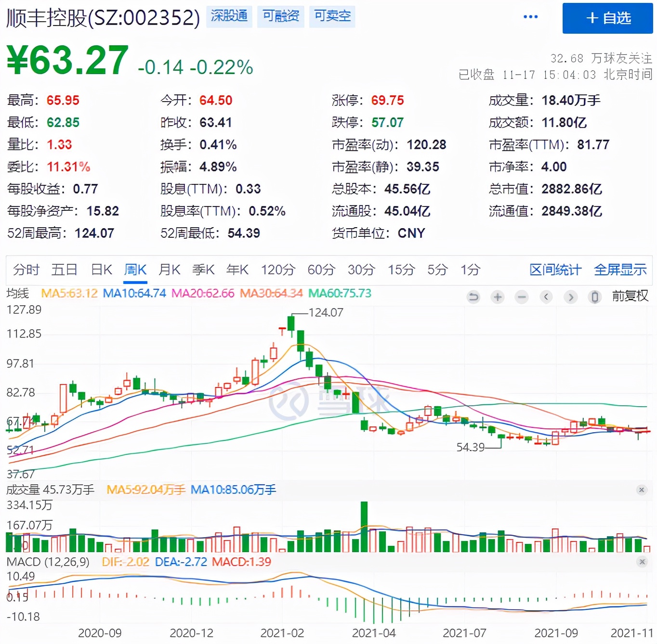Pan the chart left using arrow icon
Viewport: 657px width, 644px height.
(x=546, y=297)
